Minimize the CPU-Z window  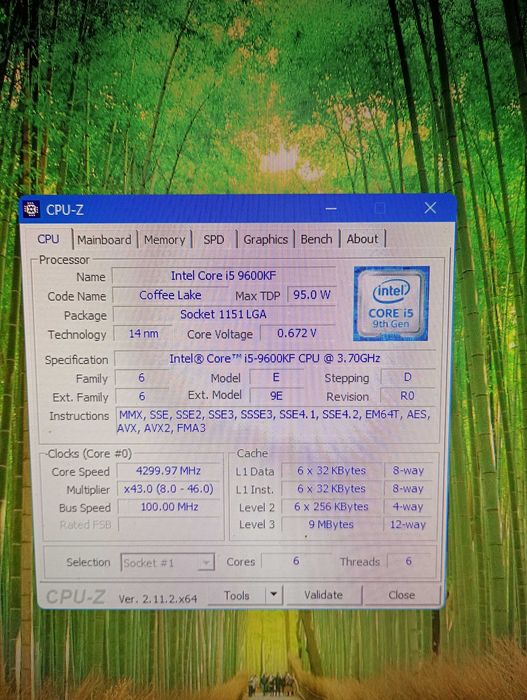[x=331, y=208]
